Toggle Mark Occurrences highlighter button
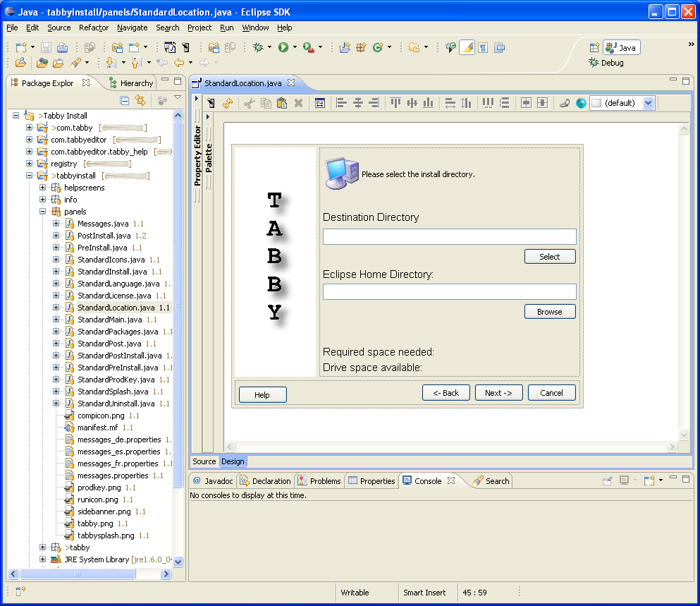The width and height of the screenshot is (700, 606). point(467,47)
